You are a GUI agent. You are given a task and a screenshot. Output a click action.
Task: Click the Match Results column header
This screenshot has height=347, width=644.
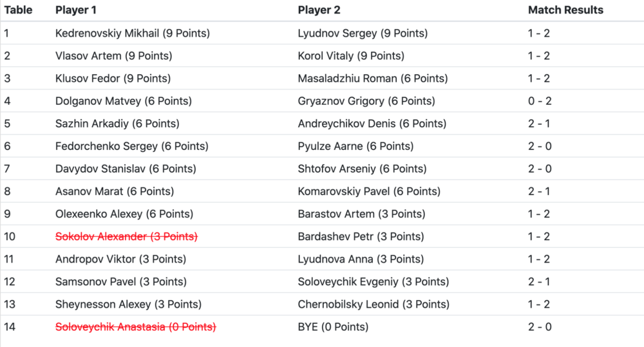tap(565, 10)
